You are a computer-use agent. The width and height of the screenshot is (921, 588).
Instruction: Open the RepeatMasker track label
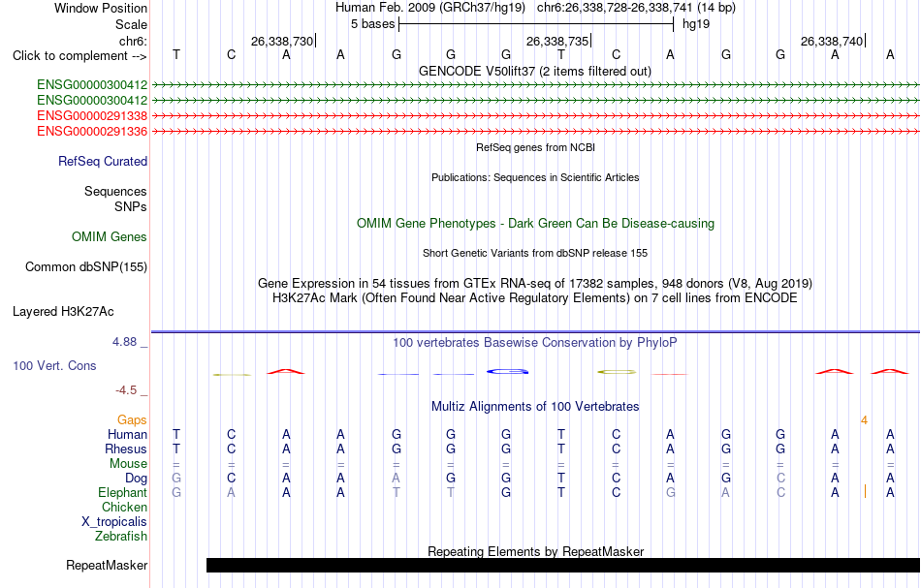(107, 566)
